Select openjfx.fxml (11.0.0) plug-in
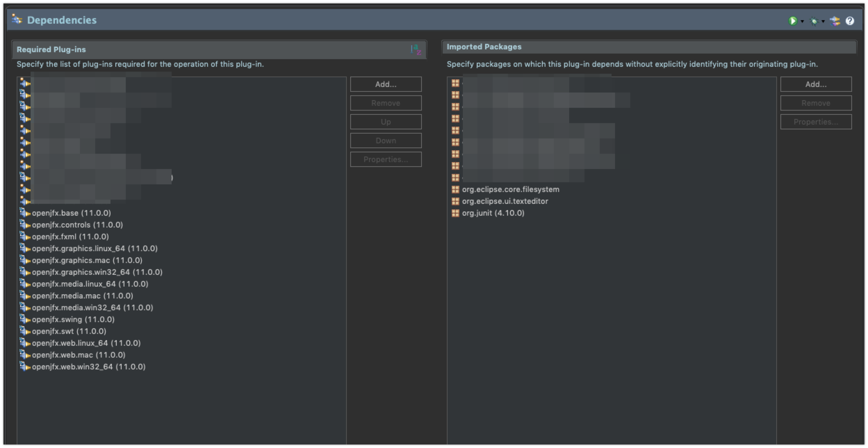Image resolution: width=868 pixels, height=448 pixels. tap(70, 237)
